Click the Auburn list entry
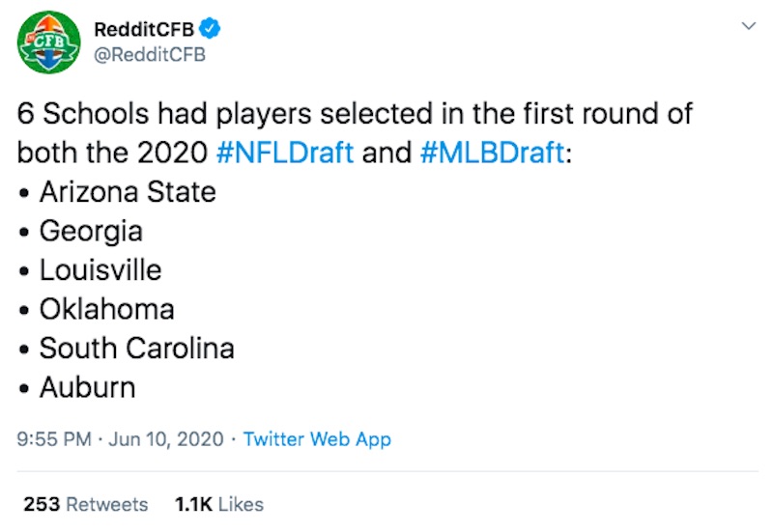Viewport: 773px width, 532px height. point(88,387)
